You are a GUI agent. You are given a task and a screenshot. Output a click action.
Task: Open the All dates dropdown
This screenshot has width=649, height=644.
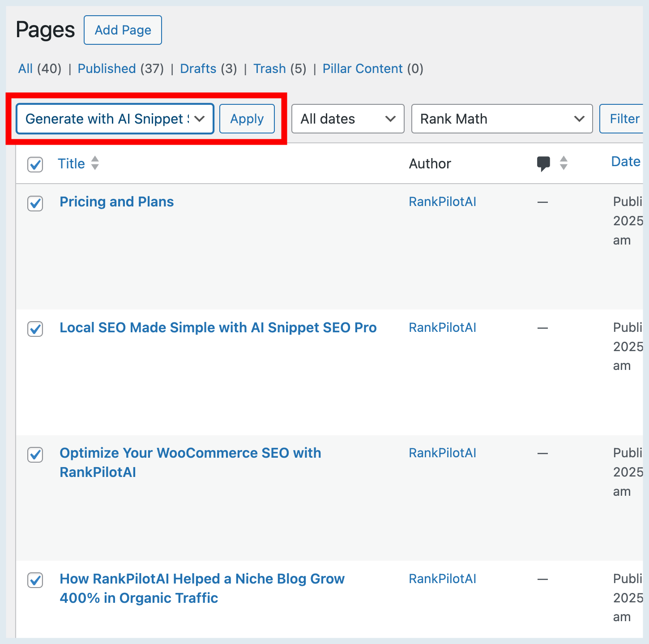pos(347,119)
